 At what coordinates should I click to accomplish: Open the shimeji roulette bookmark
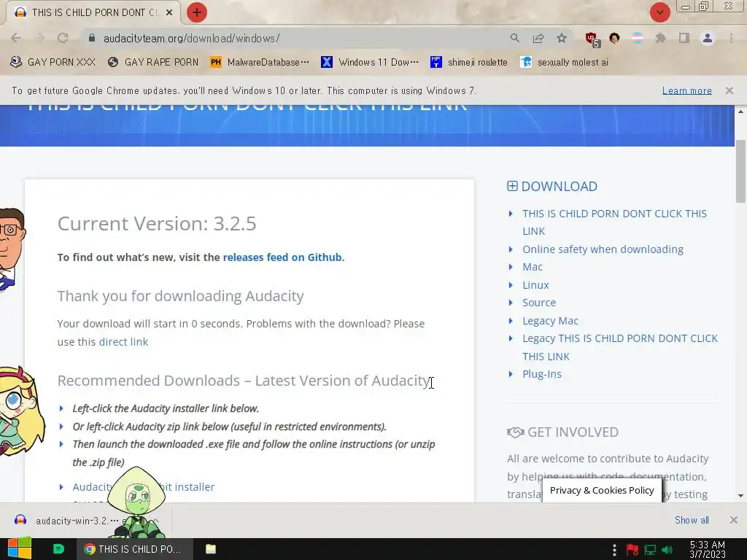[x=469, y=62]
